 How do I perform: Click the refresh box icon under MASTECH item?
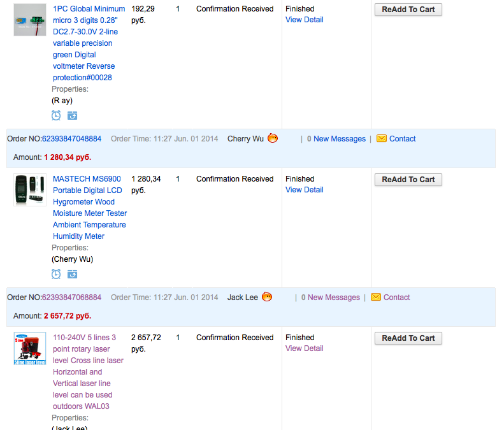coord(72,274)
